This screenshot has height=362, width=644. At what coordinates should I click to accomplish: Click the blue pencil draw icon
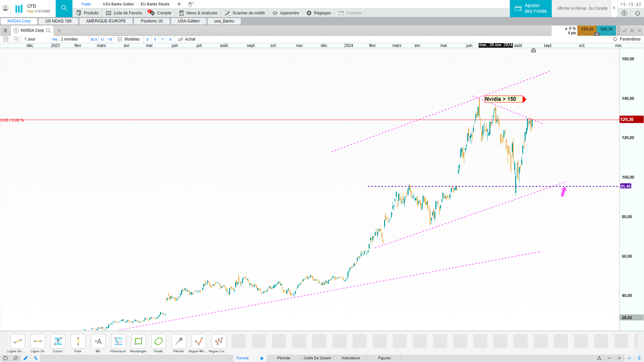tap(25, 358)
